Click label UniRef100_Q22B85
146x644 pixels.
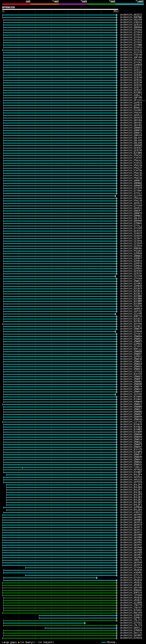click(131, 602)
